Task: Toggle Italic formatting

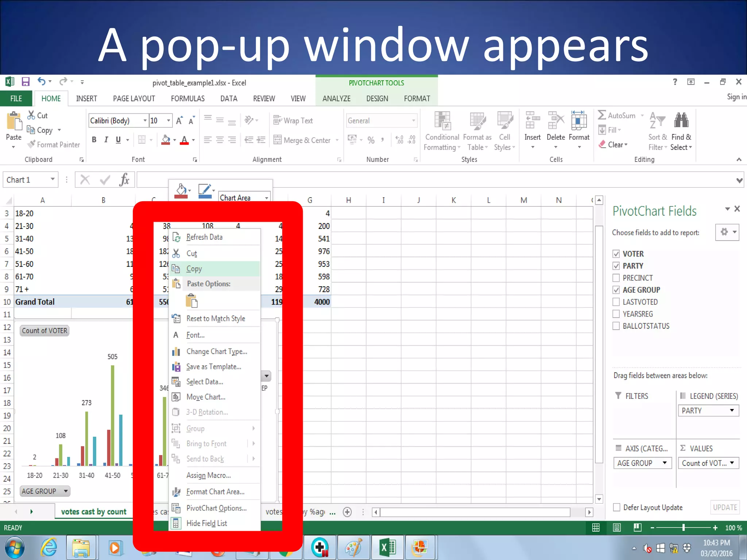Action: (106, 140)
